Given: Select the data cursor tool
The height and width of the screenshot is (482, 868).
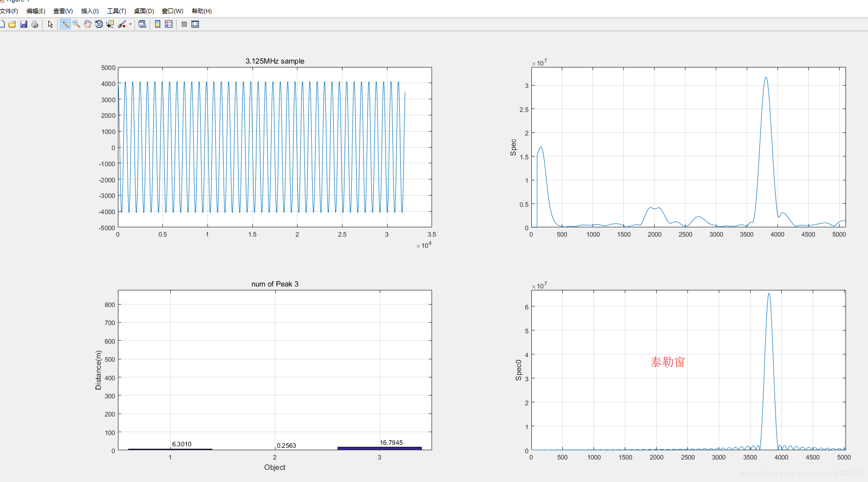Looking at the screenshot, I should [110, 24].
